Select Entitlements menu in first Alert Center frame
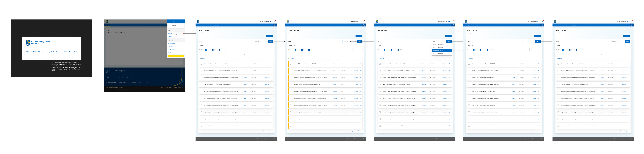The height and width of the screenshot is (154, 644). pyautogui.click(x=222, y=25)
